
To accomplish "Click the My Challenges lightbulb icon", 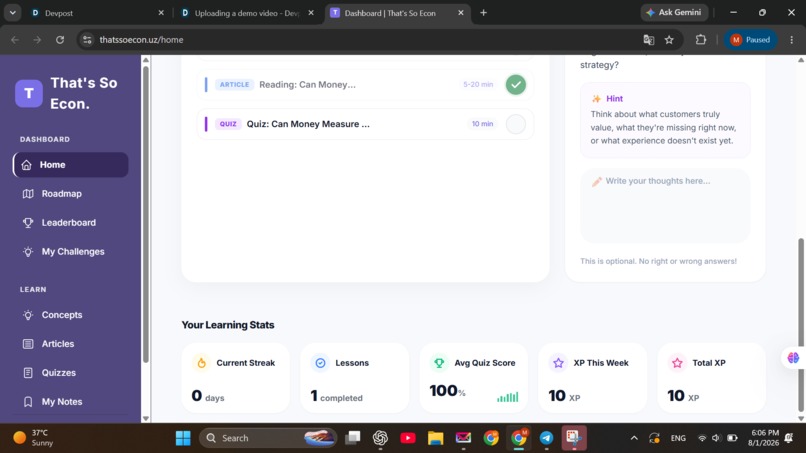I will [28, 251].
